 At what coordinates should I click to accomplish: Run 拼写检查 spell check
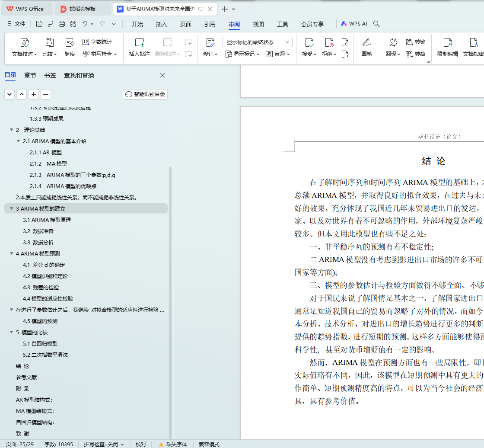(x=99, y=54)
